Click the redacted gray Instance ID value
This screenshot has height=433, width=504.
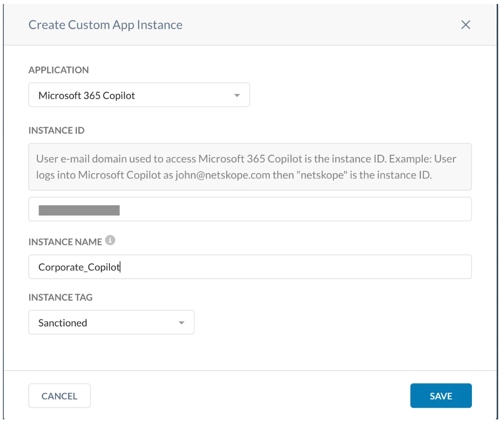click(79, 210)
